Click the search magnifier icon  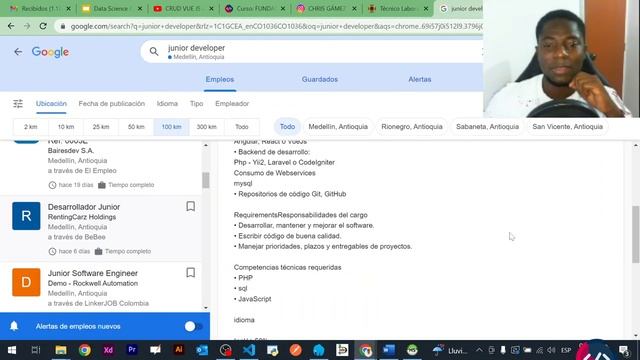pos(154,52)
